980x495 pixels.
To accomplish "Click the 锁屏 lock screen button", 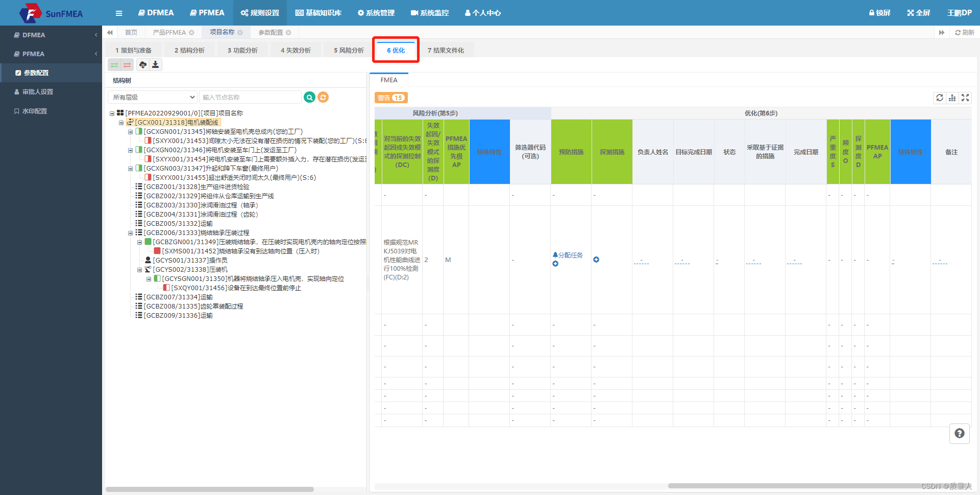I will coord(879,13).
